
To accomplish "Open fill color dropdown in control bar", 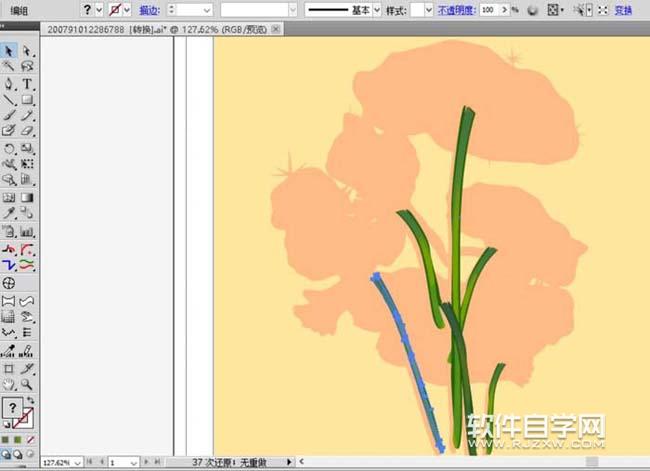I will (x=99, y=10).
